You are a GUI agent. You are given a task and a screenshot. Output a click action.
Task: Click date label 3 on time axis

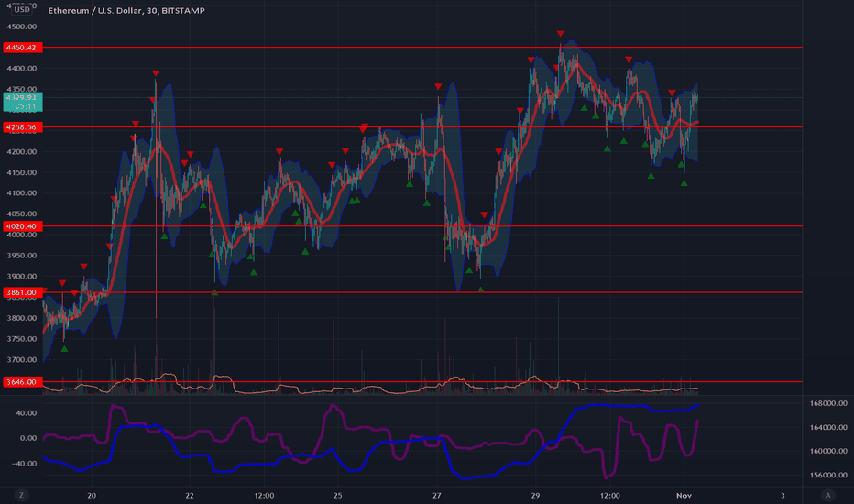tap(783, 495)
